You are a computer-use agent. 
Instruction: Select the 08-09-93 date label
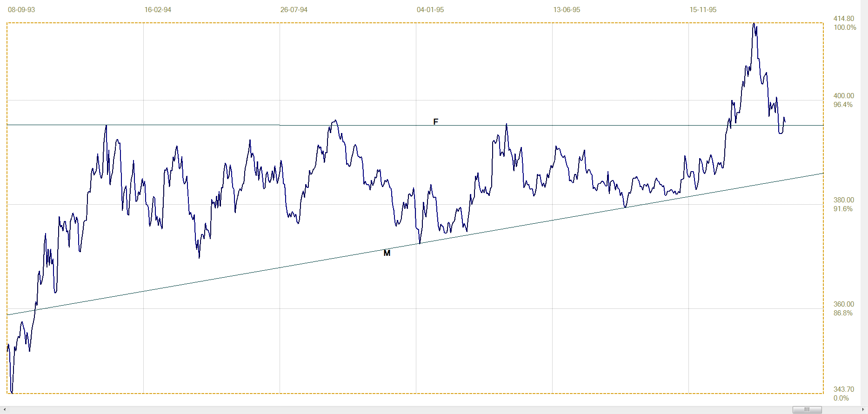[x=21, y=10]
